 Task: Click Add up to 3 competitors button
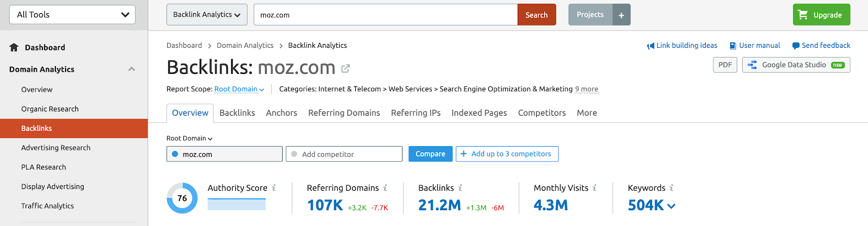pos(507,154)
